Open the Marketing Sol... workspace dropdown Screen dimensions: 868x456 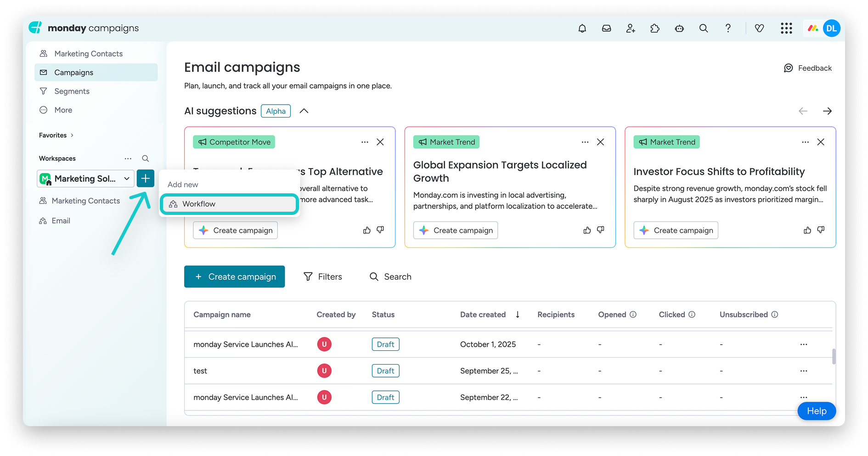point(85,179)
